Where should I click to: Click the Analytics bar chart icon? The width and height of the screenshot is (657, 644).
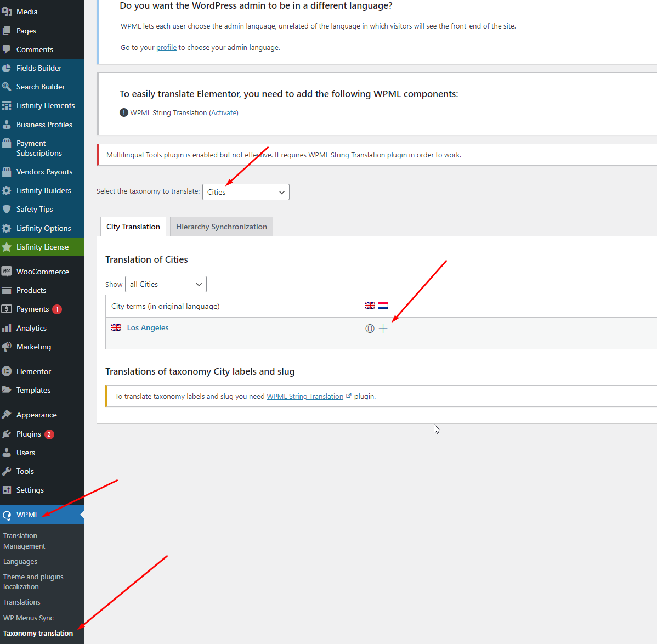[x=7, y=328]
